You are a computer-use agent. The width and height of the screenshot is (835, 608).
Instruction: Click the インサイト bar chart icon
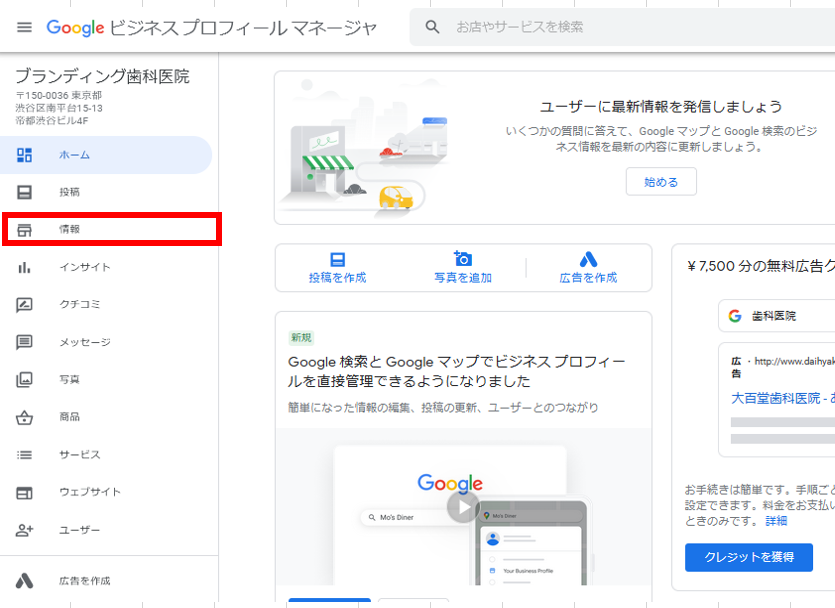tap(24, 267)
